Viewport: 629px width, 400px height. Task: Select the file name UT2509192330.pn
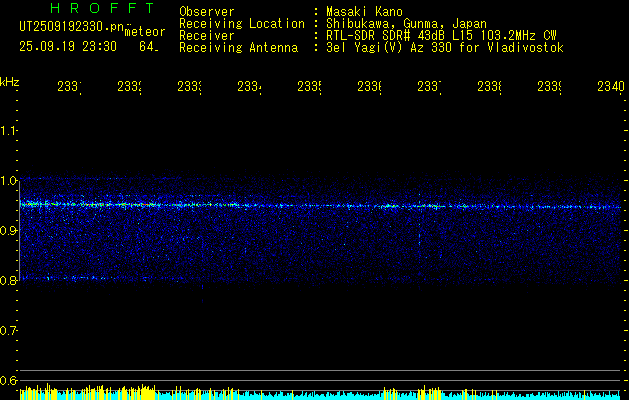[x=72, y=26]
